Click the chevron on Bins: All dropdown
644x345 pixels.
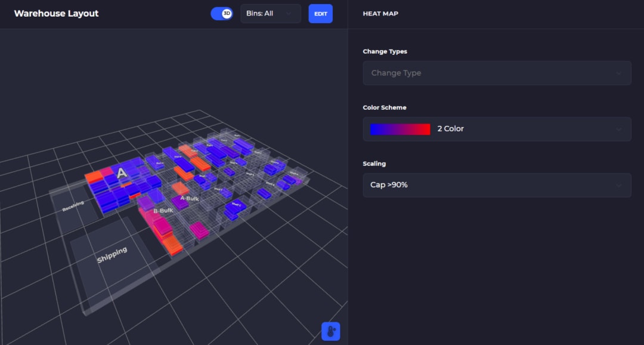(289, 14)
